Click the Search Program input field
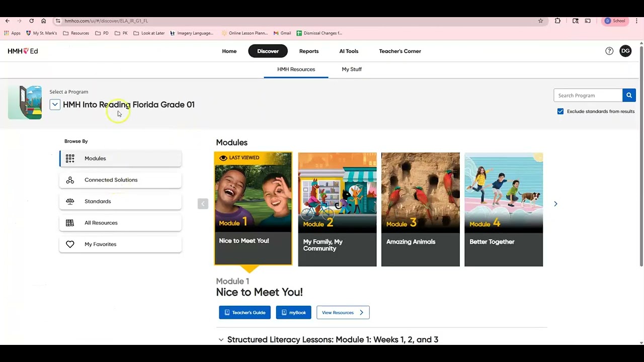The height and width of the screenshot is (362, 644). (588, 96)
